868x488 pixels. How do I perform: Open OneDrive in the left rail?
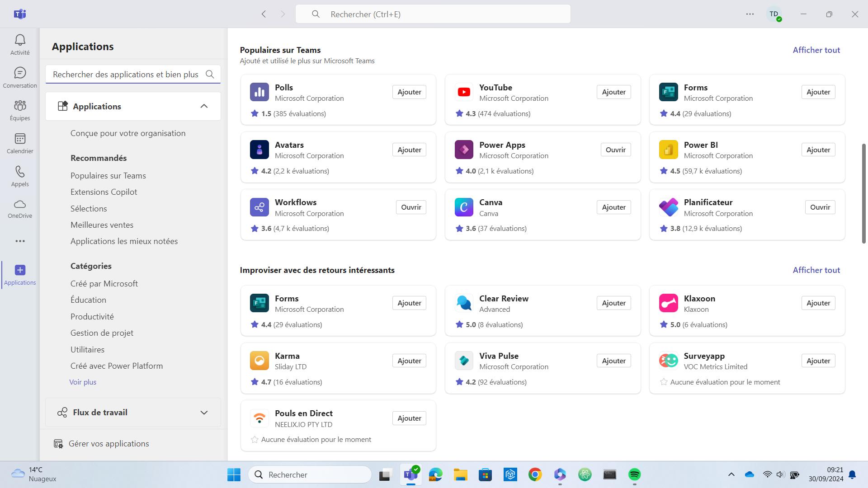click(x=20, y=209)
